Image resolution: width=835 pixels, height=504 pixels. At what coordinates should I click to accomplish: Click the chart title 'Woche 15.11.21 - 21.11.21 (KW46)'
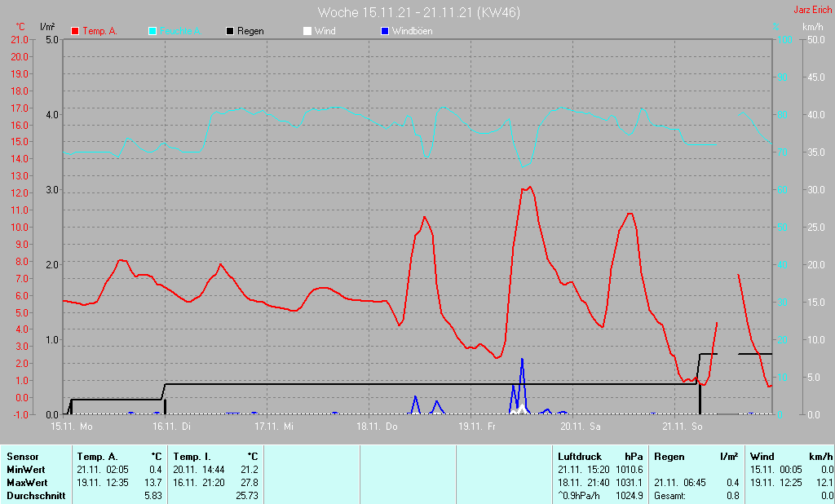click(x=418, y=12)
